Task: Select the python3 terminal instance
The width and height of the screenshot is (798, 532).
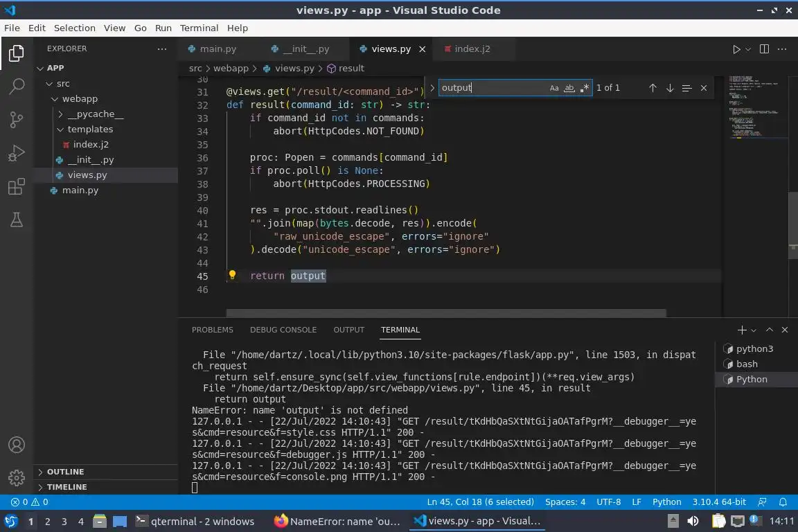Action: 756,348
